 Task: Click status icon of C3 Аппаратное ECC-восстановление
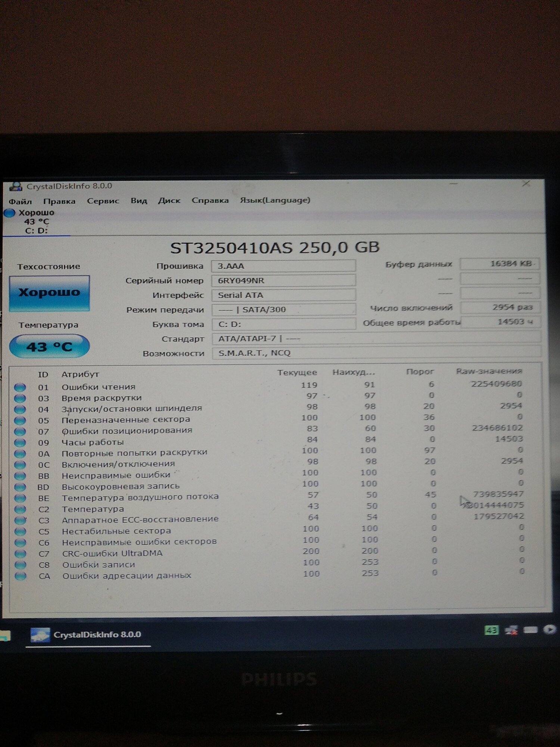click(x=20, y=520)
